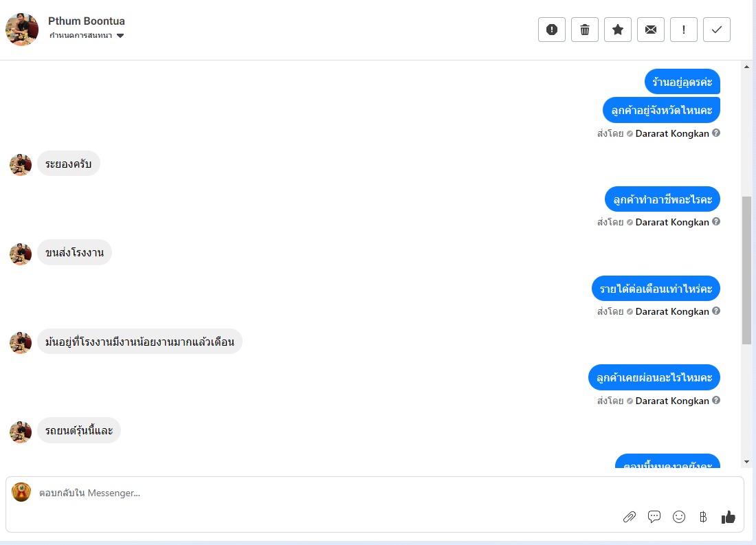Click help icon beside first Dararat Kongkan label
This screenshot has width=756, height=545.
[716, 133]
